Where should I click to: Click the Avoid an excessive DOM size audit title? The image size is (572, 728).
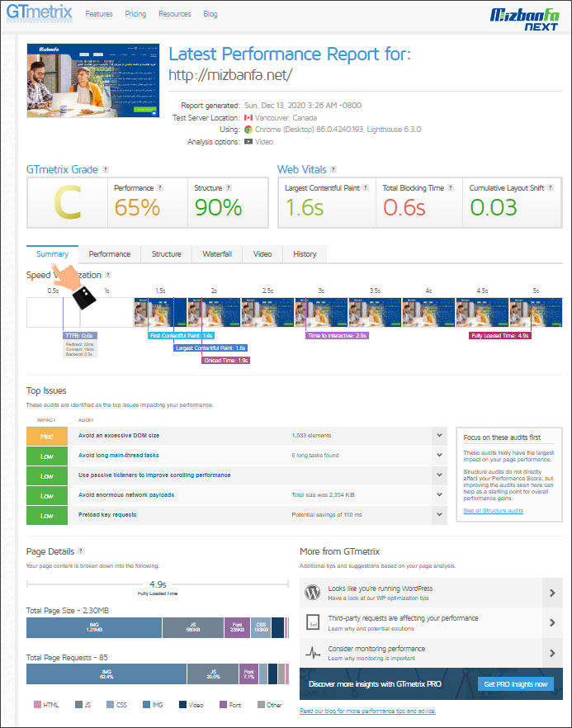pos(119,436)
